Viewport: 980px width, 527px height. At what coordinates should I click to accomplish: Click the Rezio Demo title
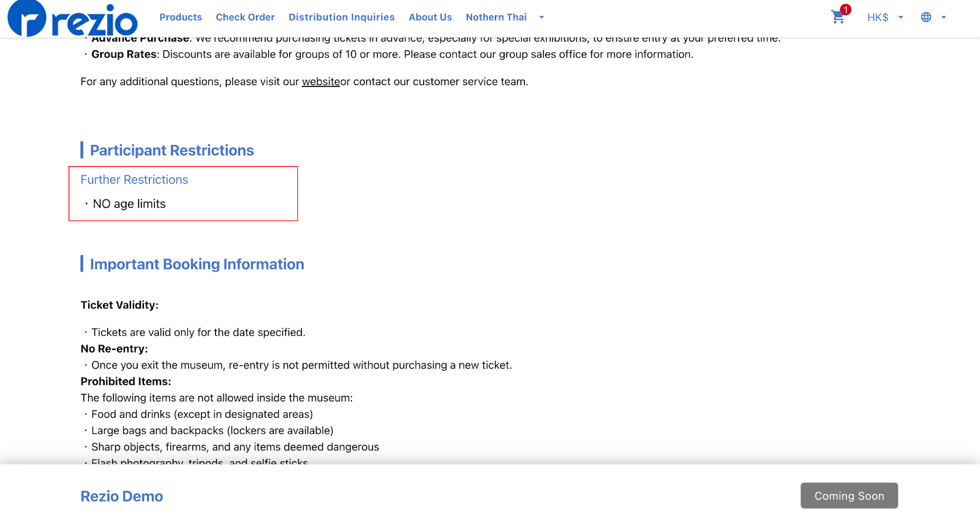tap(122, 496)
